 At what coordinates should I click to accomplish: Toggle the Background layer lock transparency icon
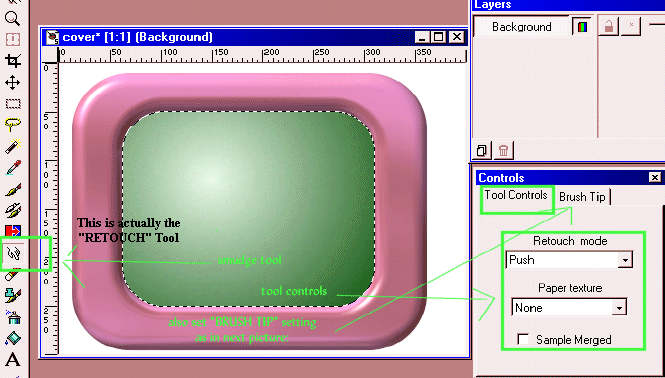[609, 26]
